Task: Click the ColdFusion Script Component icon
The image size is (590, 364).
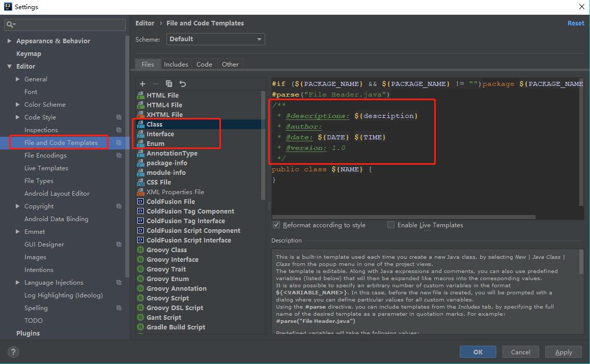Action: click(x=141, y=230)
